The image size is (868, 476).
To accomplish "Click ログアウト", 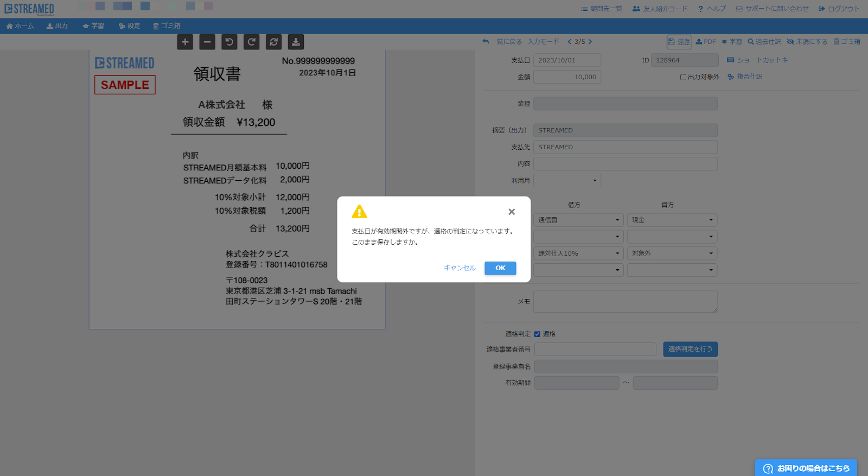I will tap(839, 9).
